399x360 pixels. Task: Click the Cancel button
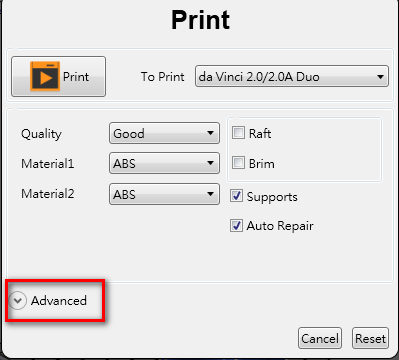click(x=320, y=338)
